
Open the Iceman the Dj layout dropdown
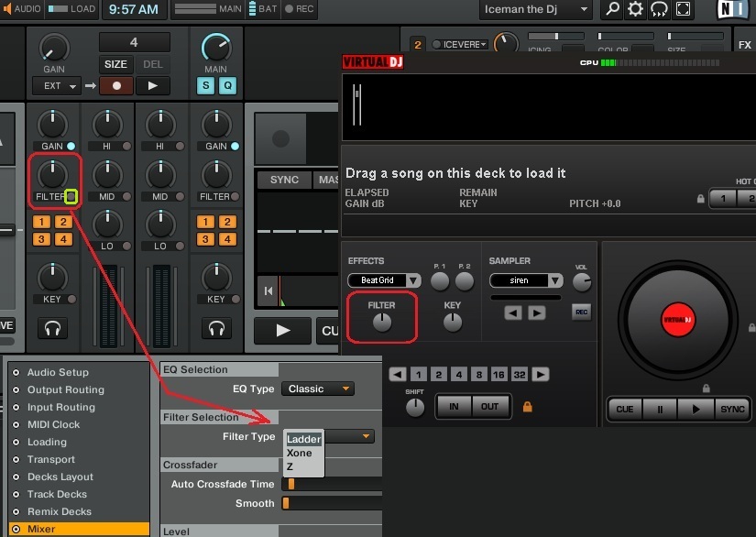(x=535, y=9)
